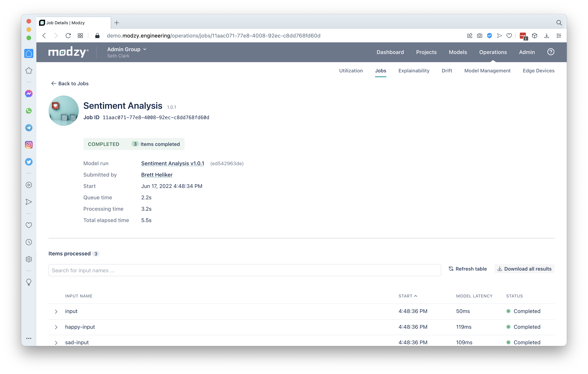Screen dimensions: 588x374
Task: Open Sentiment Analysis v1.0.1 link
Action: (x=172, y=164)
